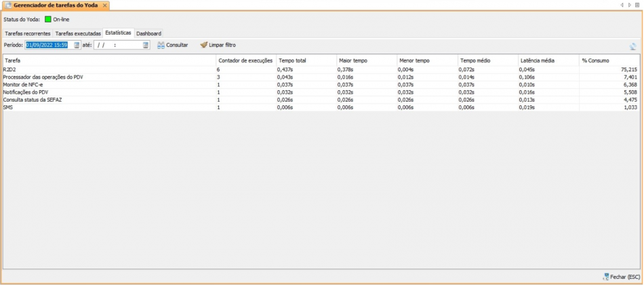Click the Fechar (ESC) close icon
The width and height of the screenshot is (644, 285).
pos(605,277)
